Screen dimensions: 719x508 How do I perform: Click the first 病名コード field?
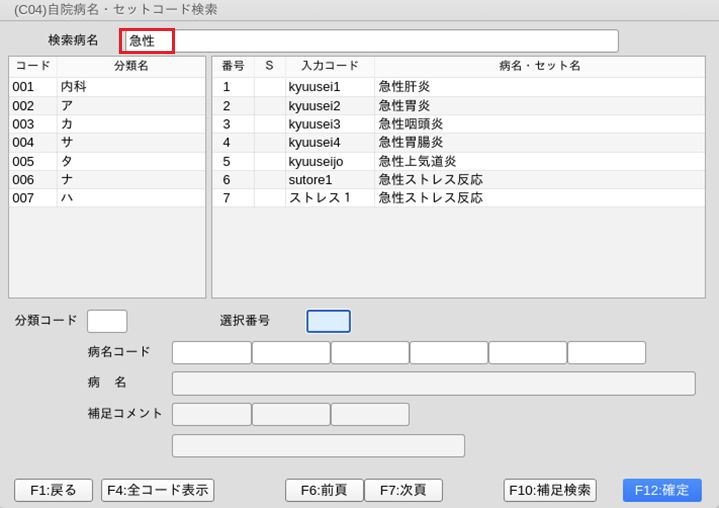point(211,353)
